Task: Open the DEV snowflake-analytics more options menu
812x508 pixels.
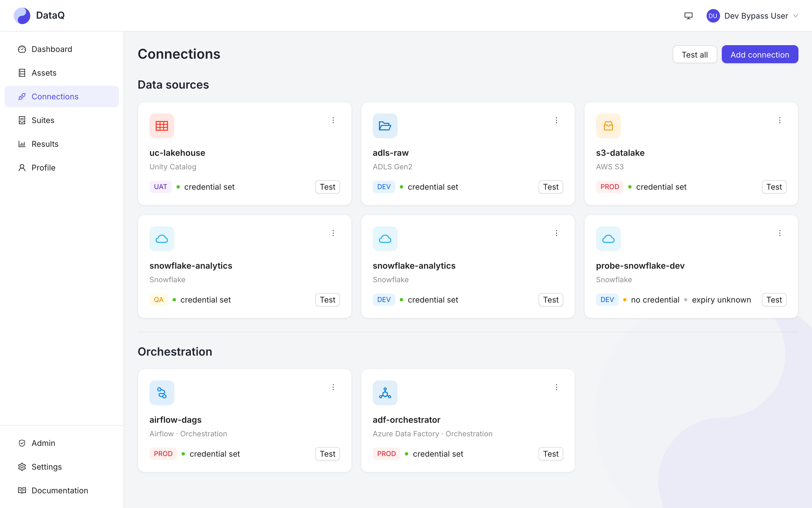Action: point(556,233)
